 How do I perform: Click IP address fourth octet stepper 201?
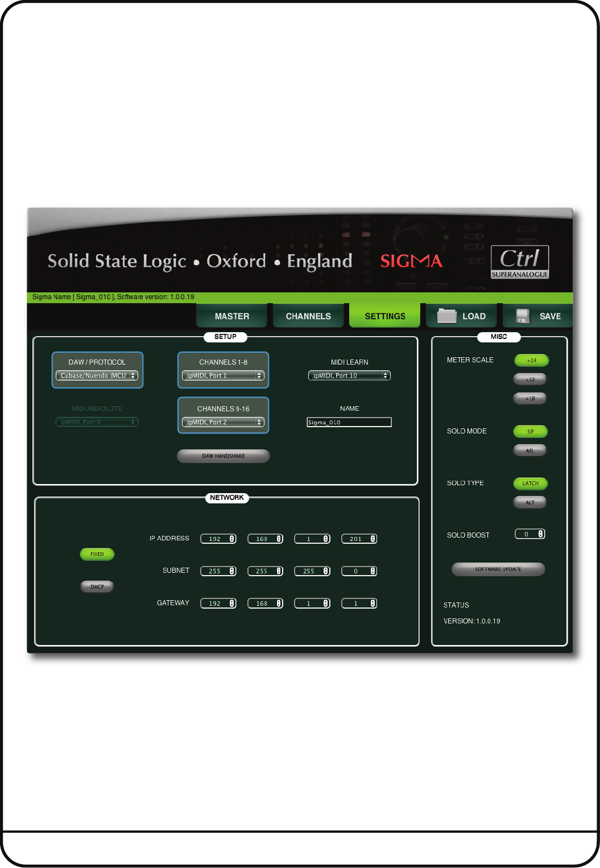point(359,539)
